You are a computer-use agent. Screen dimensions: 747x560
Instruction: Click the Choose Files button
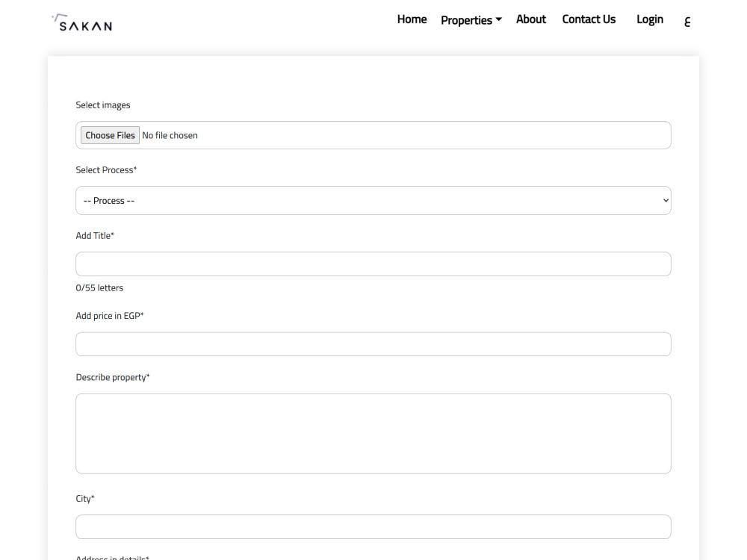(110, 135)
